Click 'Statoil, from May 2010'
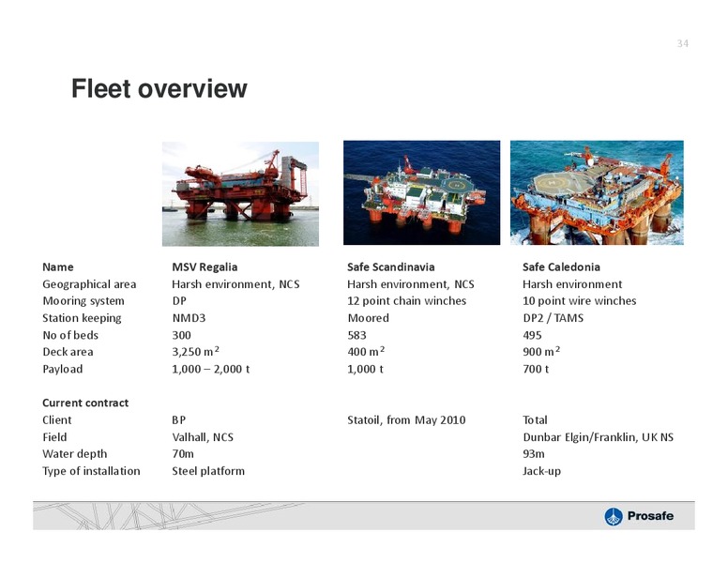728x563 pixels. point(406,420)
